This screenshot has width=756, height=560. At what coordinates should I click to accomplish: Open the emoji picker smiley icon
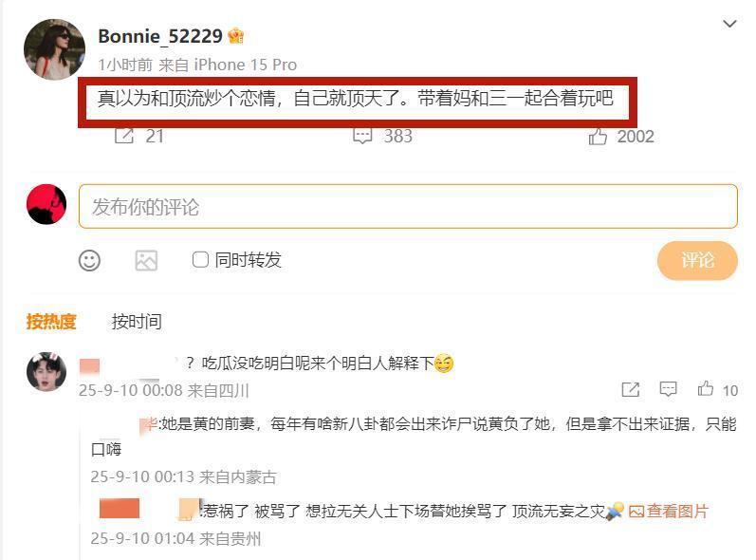(89, 260)
